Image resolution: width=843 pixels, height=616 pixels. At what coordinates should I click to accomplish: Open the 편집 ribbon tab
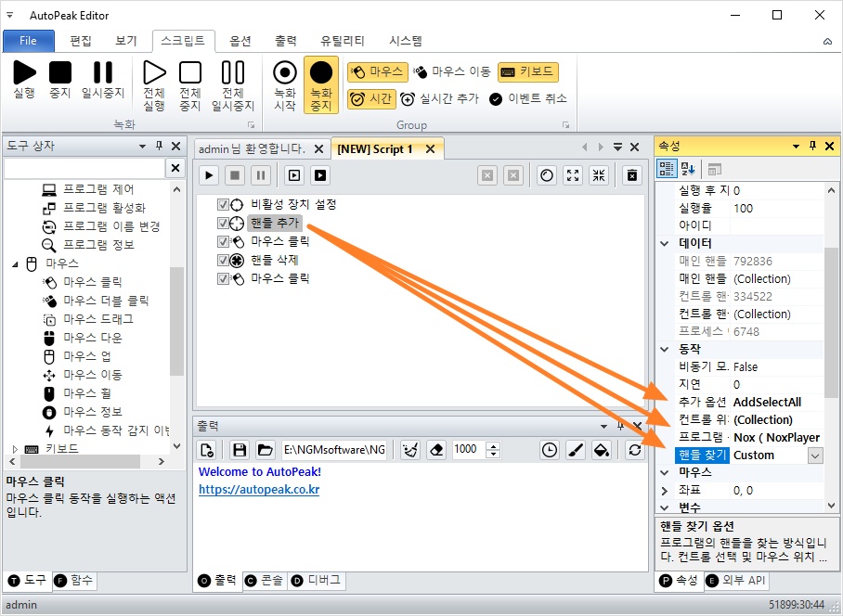coord(81,41)
